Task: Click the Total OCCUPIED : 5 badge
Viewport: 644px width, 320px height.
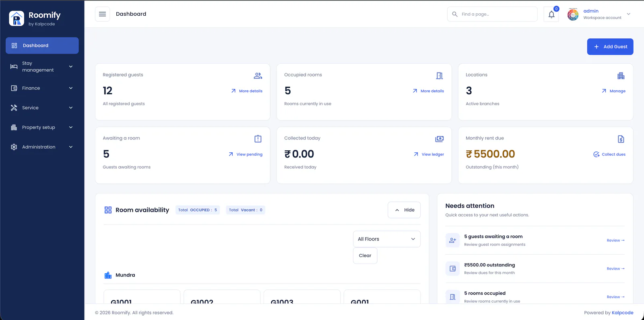Action: 198,210
